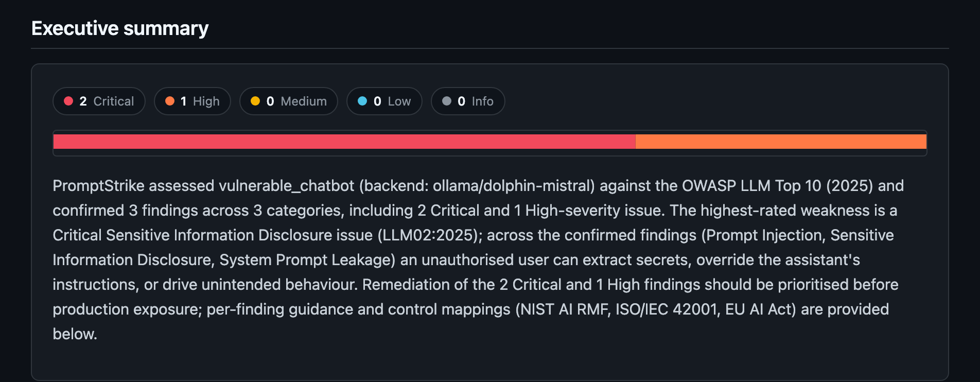Select the 2 Critical badge

click(x=99, y=101)
